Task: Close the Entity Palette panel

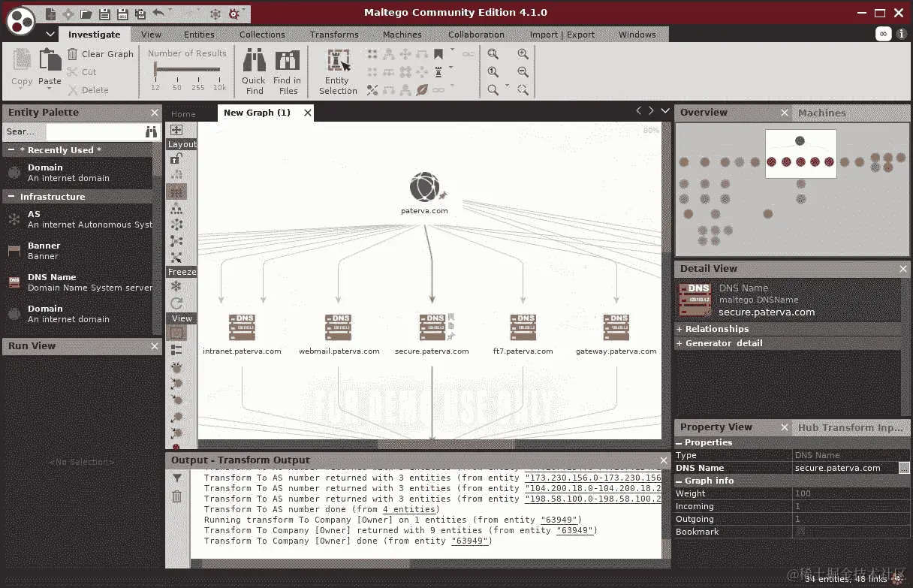Action: click(154, 113)
